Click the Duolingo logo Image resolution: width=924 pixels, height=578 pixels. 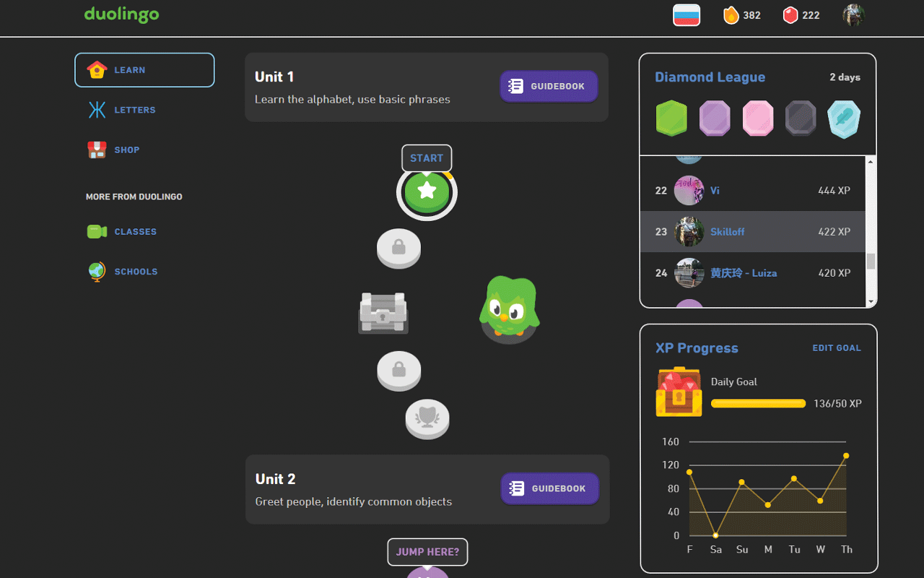(x=121, y=14)
